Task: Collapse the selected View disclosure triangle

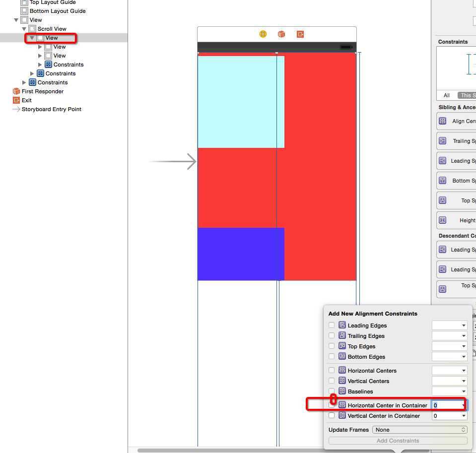Action: click(32, 38)
